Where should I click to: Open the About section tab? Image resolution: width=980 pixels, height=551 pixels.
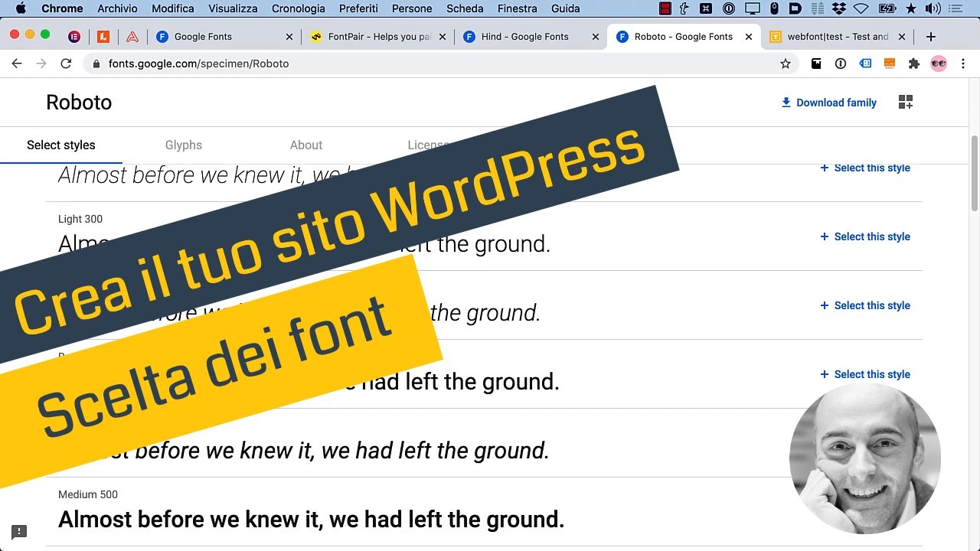tap(306, 145)
